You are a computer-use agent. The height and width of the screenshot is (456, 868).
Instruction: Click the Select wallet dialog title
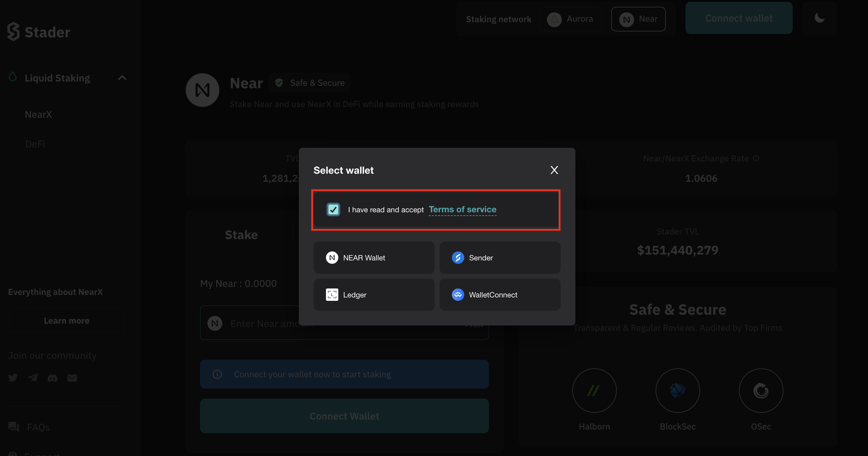[x=343, y=170]
